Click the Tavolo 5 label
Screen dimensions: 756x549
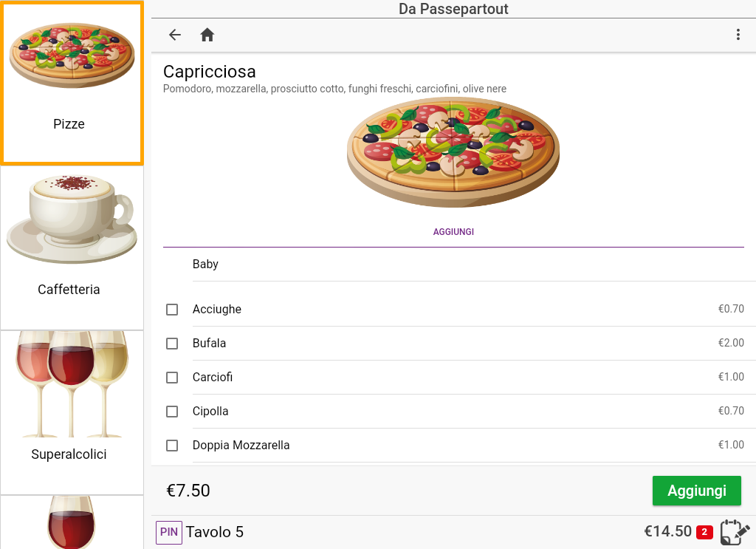click(x=215, y=532)
